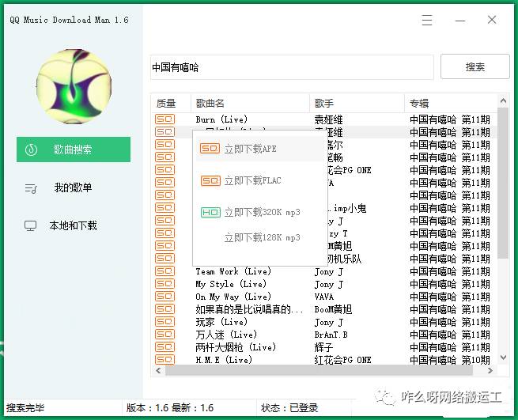Screen dimensions: 518x420
Task: Sort by the 歌曲名 column header
Action: click(x=250, y=104)
